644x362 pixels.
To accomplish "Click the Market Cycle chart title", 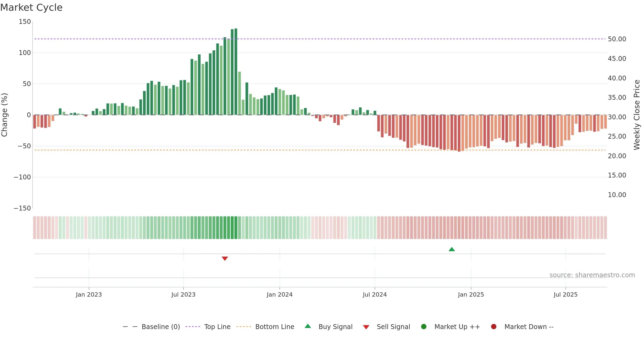I will 31,8.
